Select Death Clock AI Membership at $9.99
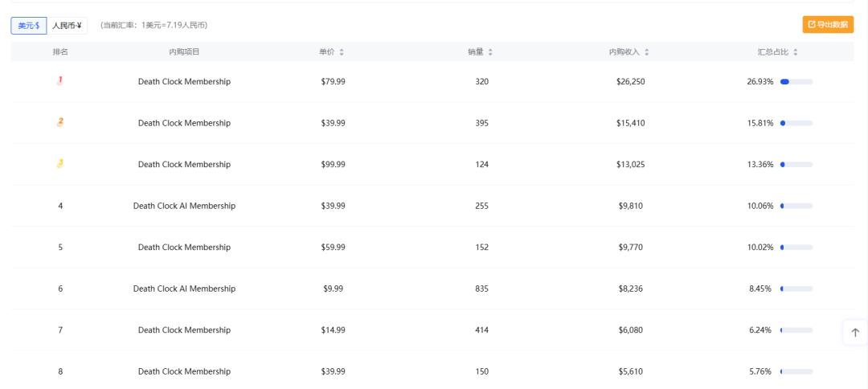Viewport: 868px width, 389px height. pos(184,289)
